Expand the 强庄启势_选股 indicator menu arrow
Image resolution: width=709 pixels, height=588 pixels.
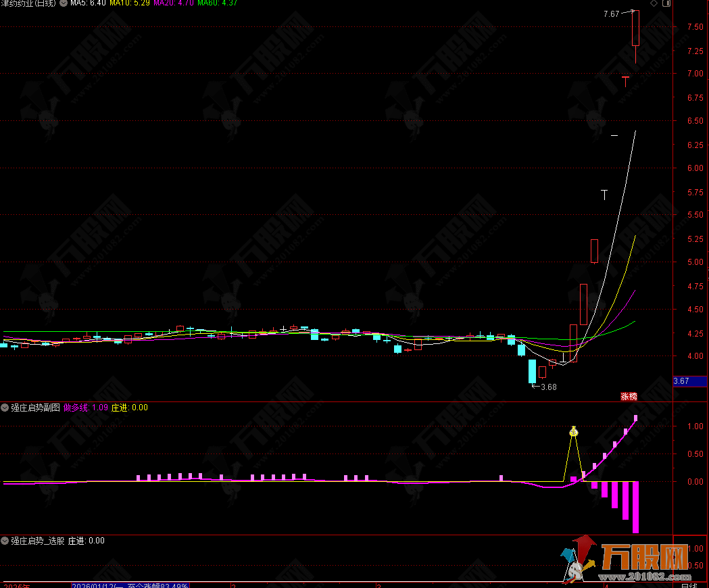(5, 541)
